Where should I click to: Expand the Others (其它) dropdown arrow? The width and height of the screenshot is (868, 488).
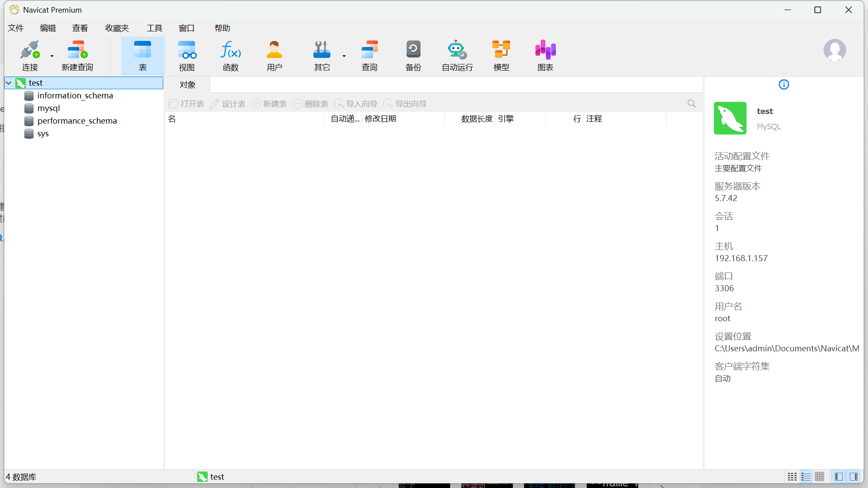click(344, 56)
